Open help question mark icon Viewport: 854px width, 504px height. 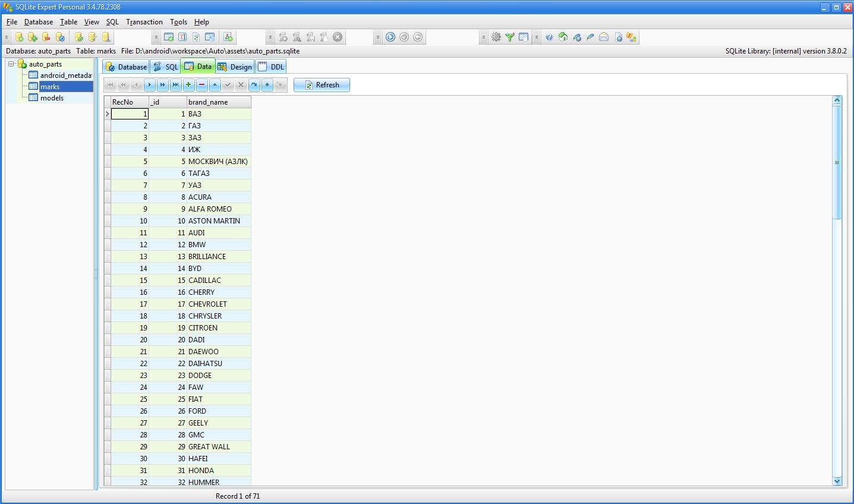pos(549,37)
